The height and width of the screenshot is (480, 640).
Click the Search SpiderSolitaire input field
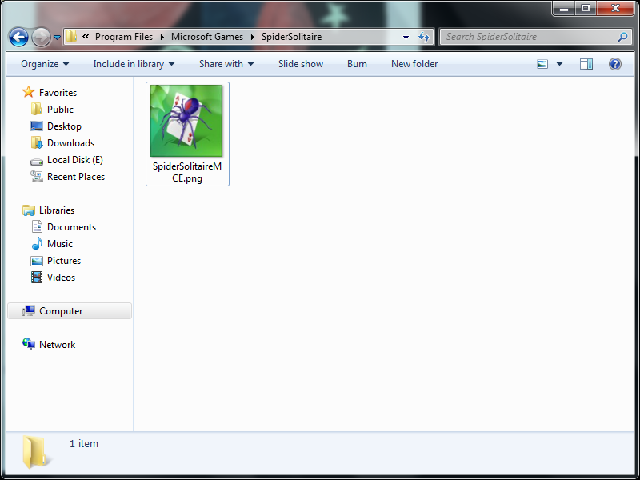[525, 37]
